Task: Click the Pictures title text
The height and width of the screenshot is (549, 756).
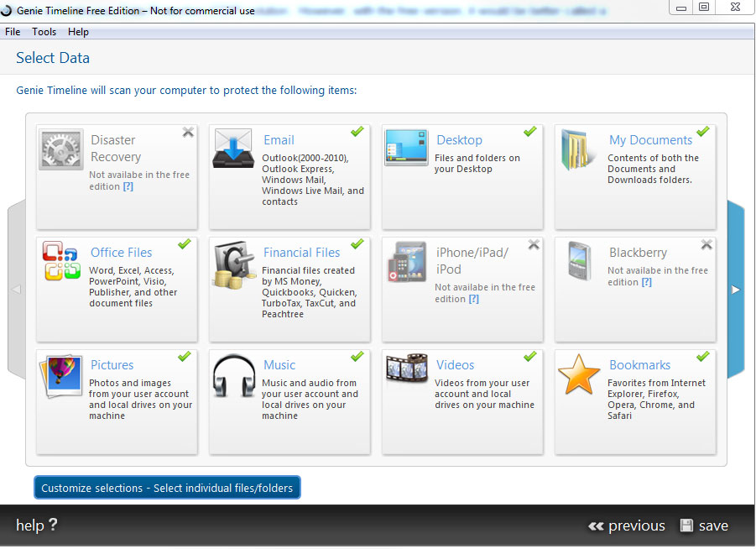Action: tap(112, 364)
